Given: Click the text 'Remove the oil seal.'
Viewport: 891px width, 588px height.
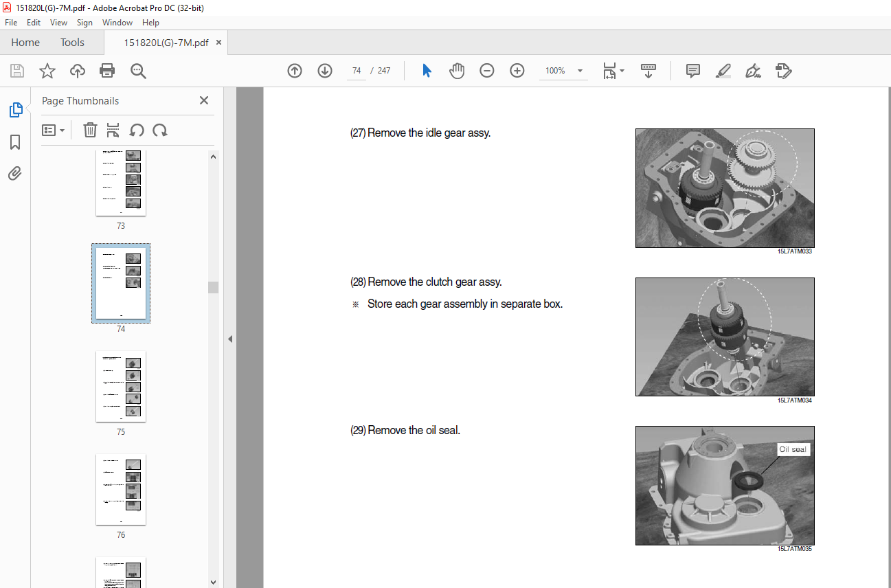Looking at the screenshot, I should pyautogui.click(x=414, y=430).
